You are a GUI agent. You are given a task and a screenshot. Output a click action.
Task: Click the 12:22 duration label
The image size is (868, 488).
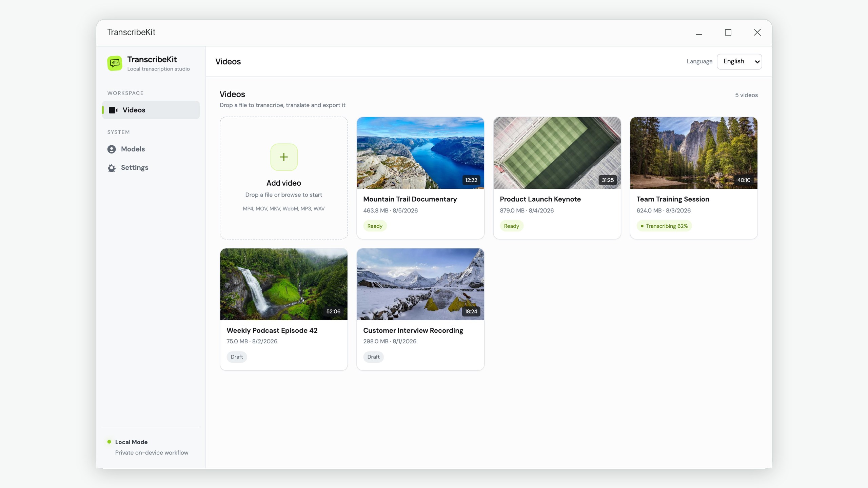471,180
